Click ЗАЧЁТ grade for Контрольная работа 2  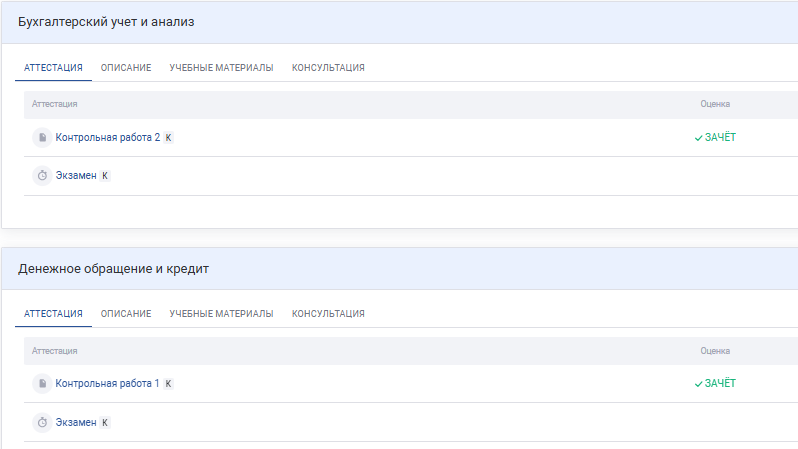click(715, 138)
